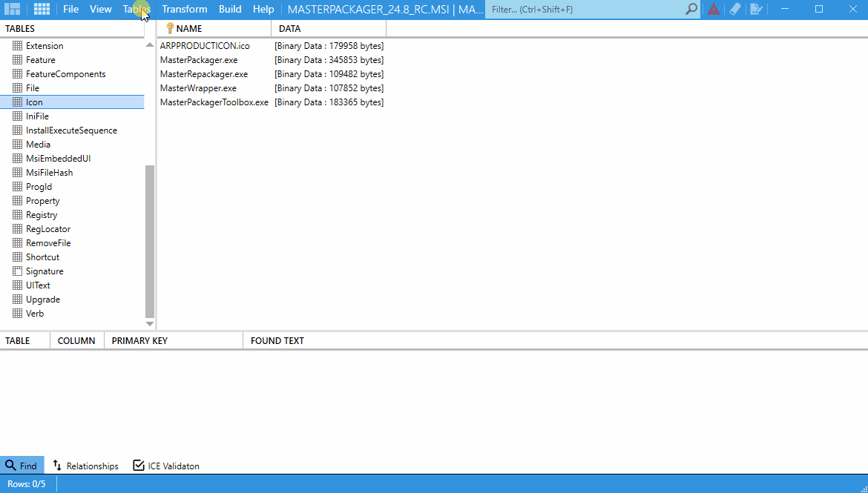Click the table icon beside Upgrade

point(17,300)
